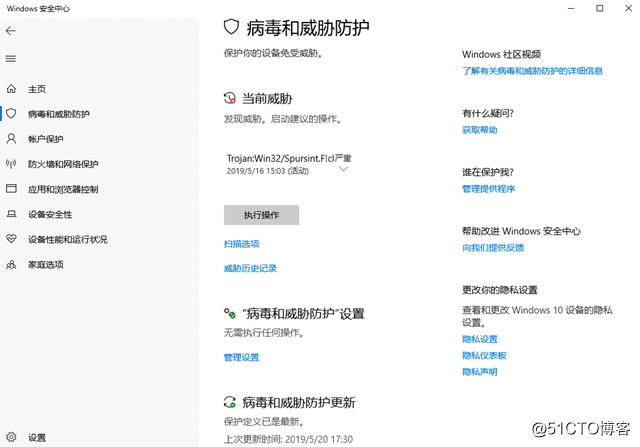Click the home icon for 主页
This screenshot has height=447, width=640.
point(11,89)
